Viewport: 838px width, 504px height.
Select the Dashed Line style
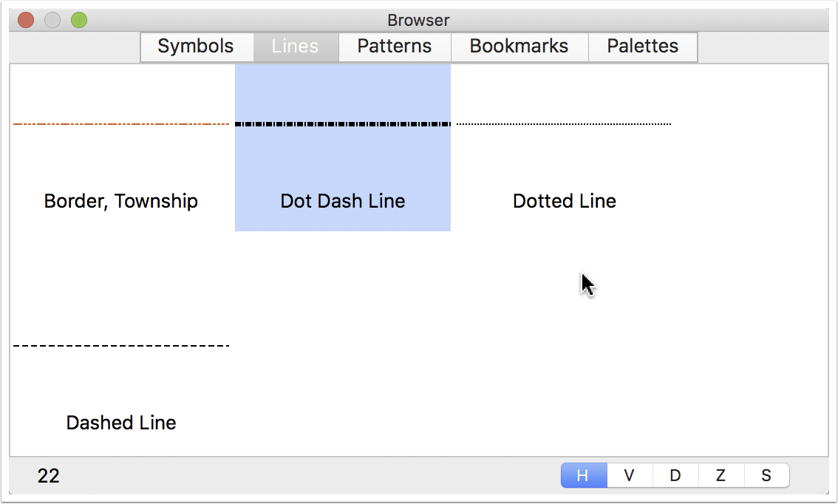point(121,369)
